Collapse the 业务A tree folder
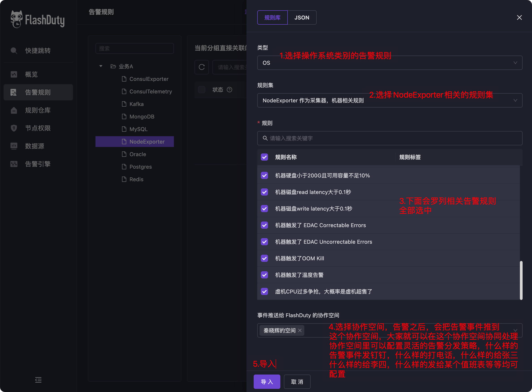Viewport: 532px width, 392px height. (101, 66)
